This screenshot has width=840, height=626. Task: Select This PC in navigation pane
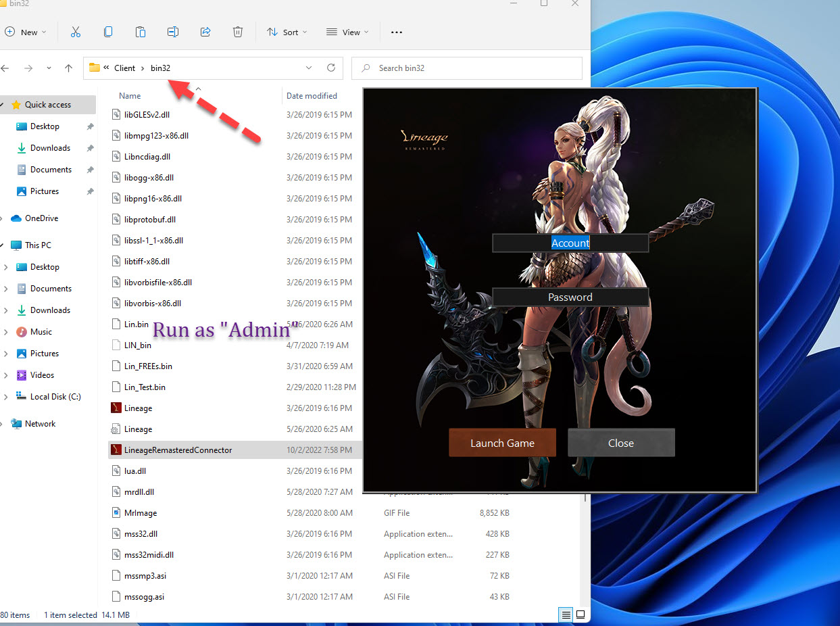point(38,245)
